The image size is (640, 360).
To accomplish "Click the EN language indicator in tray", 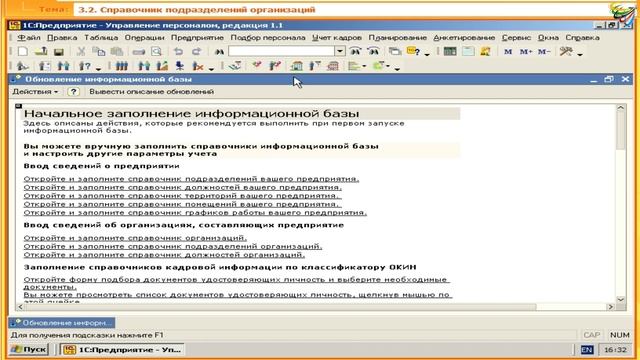I will (x=587, y=350).
